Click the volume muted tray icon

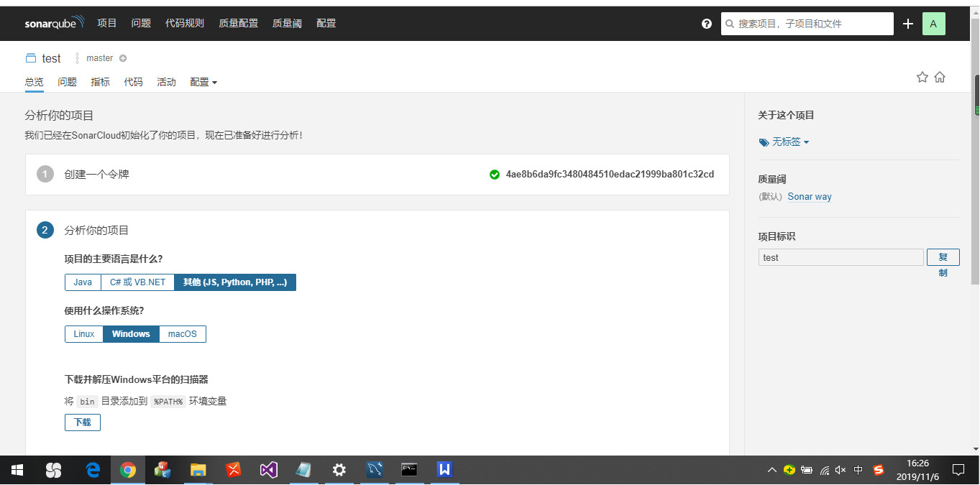tap(841, 470)
